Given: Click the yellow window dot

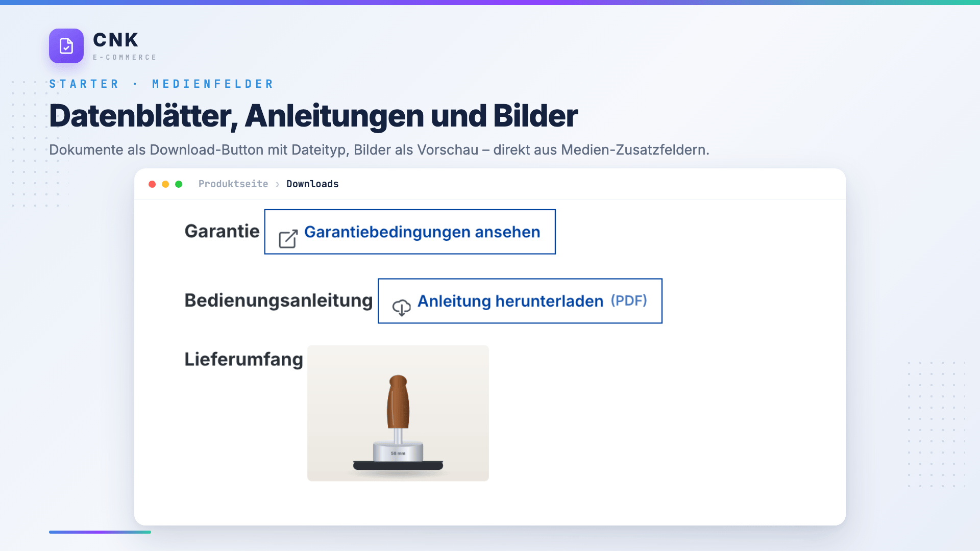Looking at the screenshot, I should click(x=165, y=184).
